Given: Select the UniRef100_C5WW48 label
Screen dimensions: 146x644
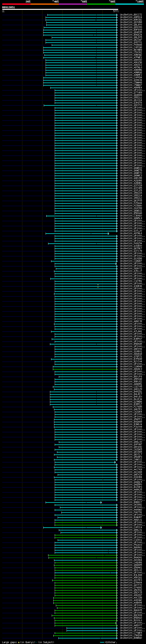Looking at the screenshot, I should point(131,82).
